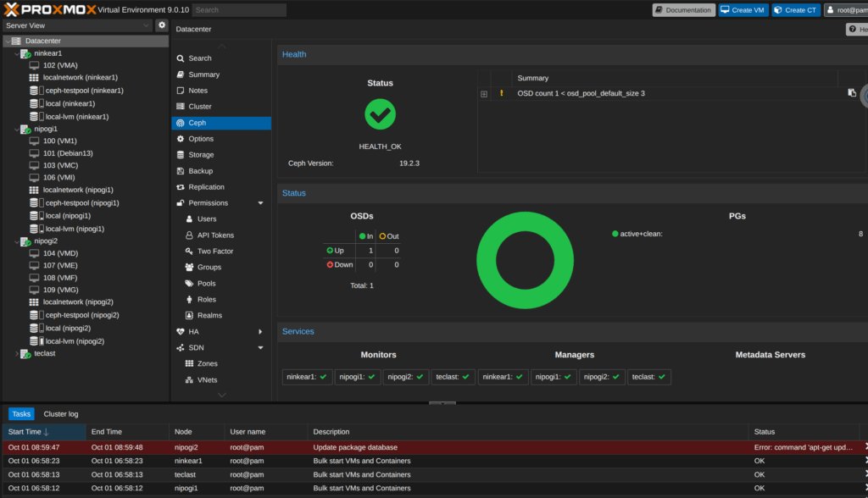Expand the teclast node in the tree
Screen dimensions: 868x498
(x=16, y=354)
